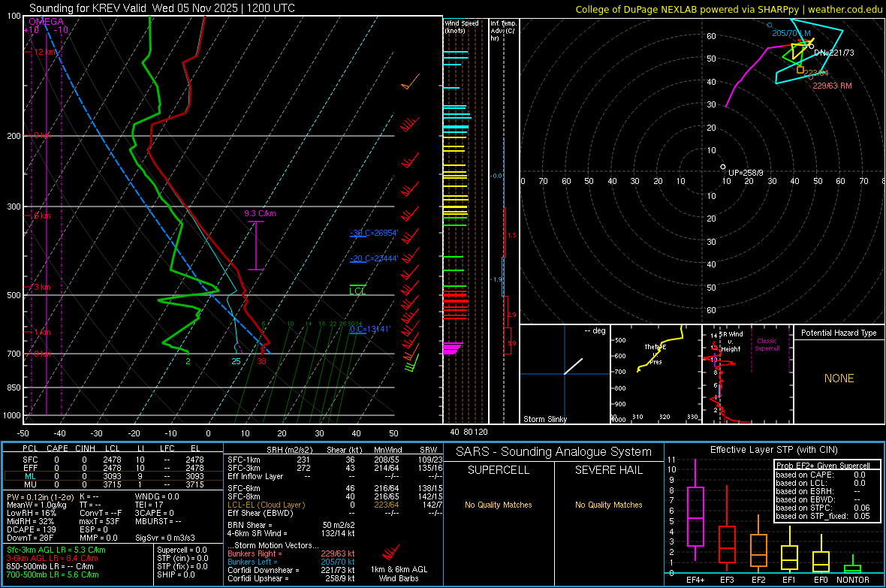Click the Sfc-3km AGL LR = 5.3 C/km line
The image size is (886, 588).
point(56,550)
